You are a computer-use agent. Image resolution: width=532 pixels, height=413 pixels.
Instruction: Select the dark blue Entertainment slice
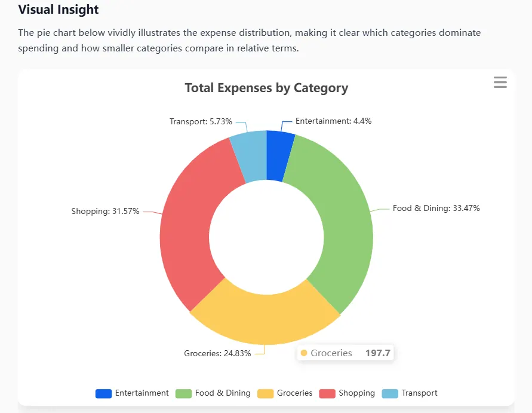point(278,155)
